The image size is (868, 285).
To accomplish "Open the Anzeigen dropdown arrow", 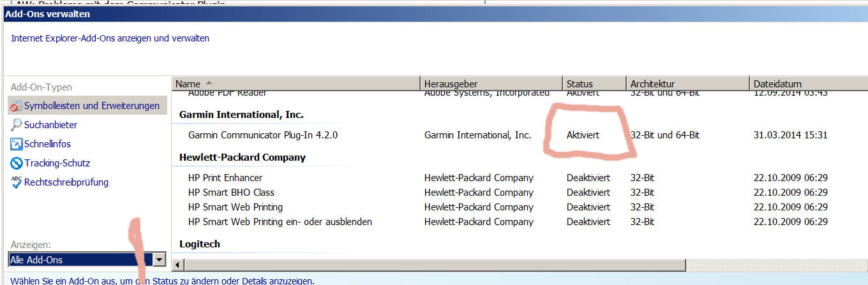I will [x=160, y=259].
